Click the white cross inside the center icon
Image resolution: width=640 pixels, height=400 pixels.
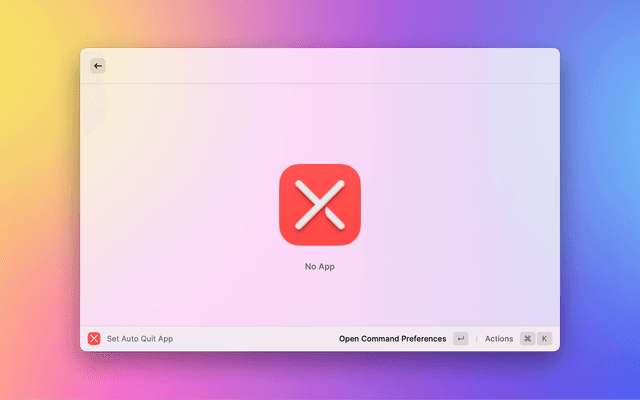click(x=320, y=204)
